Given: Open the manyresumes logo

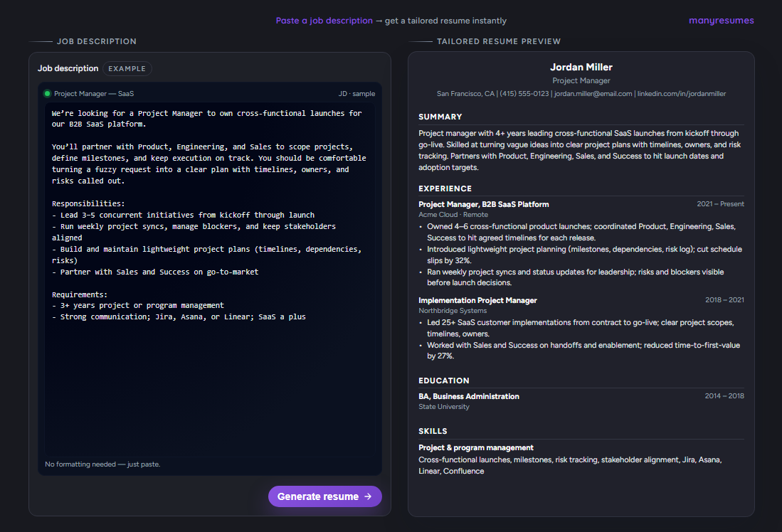Looking at the screenshot, I should pos(721,20).
